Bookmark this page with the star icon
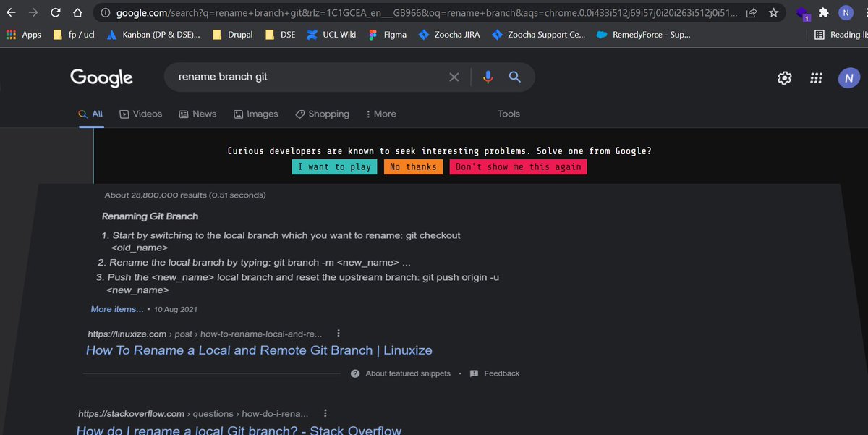Screen dimensions: 868x435 point(773,12)
